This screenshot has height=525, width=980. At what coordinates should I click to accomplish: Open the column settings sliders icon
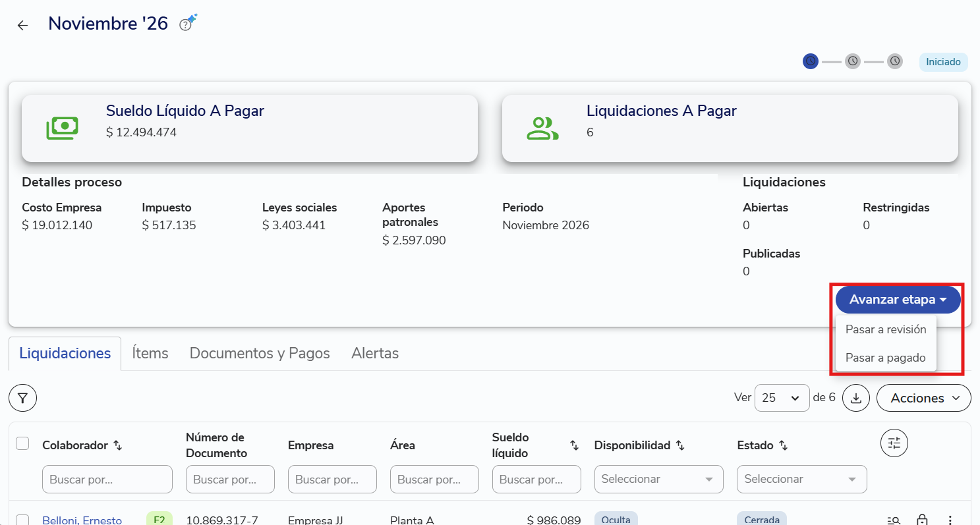pos(894,443)
